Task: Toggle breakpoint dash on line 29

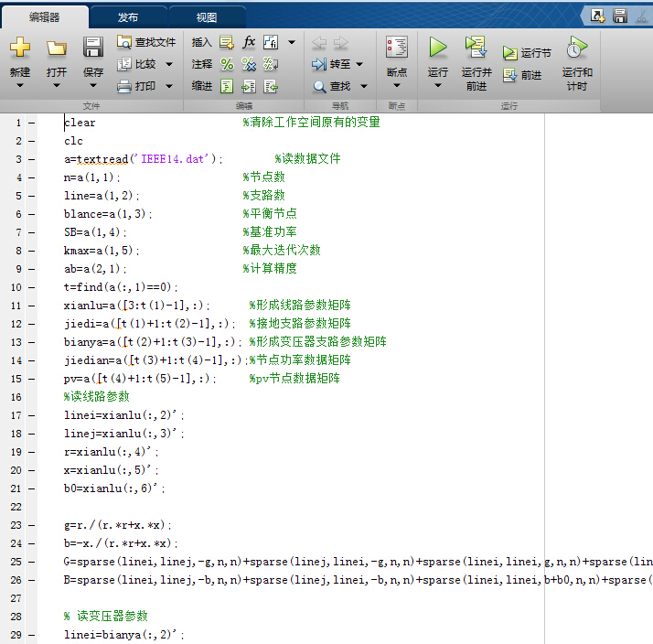Action: [x=32, y=635]
